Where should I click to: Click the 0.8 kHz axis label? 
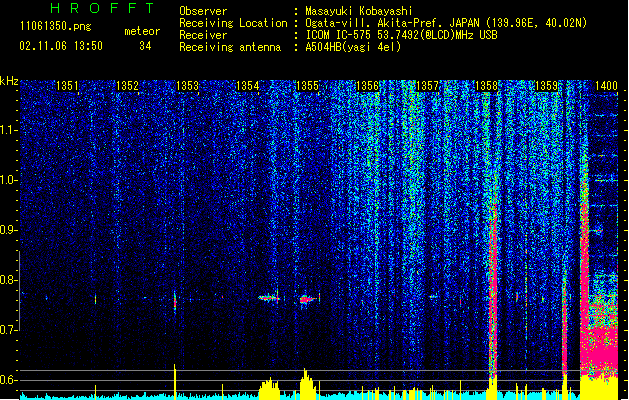[9, 280]
